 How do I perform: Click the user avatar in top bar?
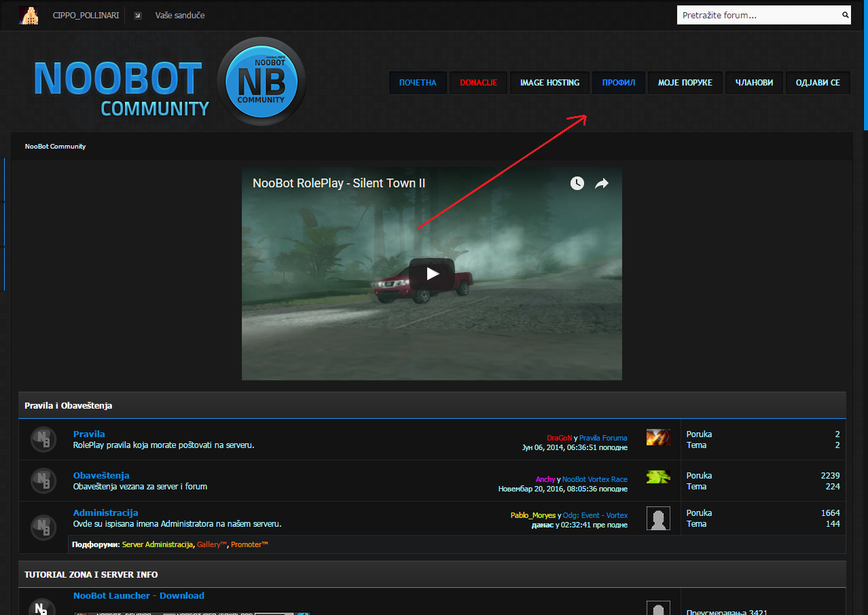29,15
